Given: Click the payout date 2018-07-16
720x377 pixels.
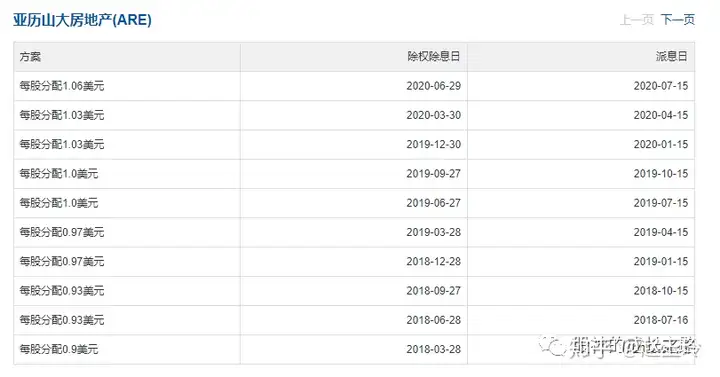Looking at the screenshot, I should [x=661, y=320].
